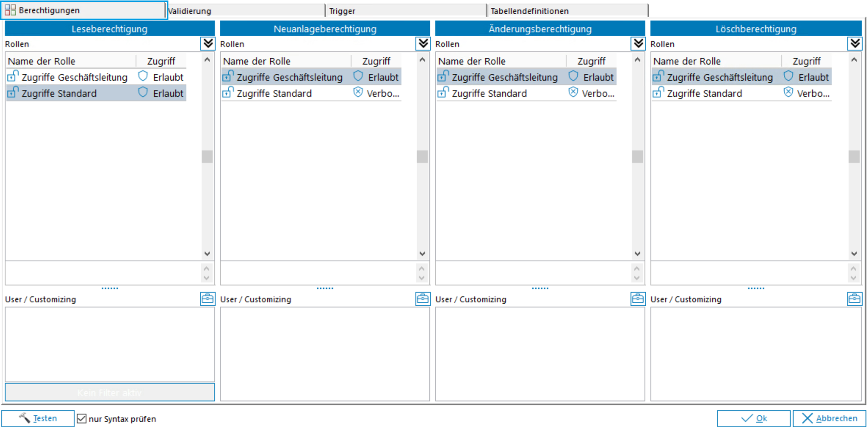Sort Löschberechtigung list by Zugriff column
The width and height of the screenshot is (868, 427).
click(806, 61)
